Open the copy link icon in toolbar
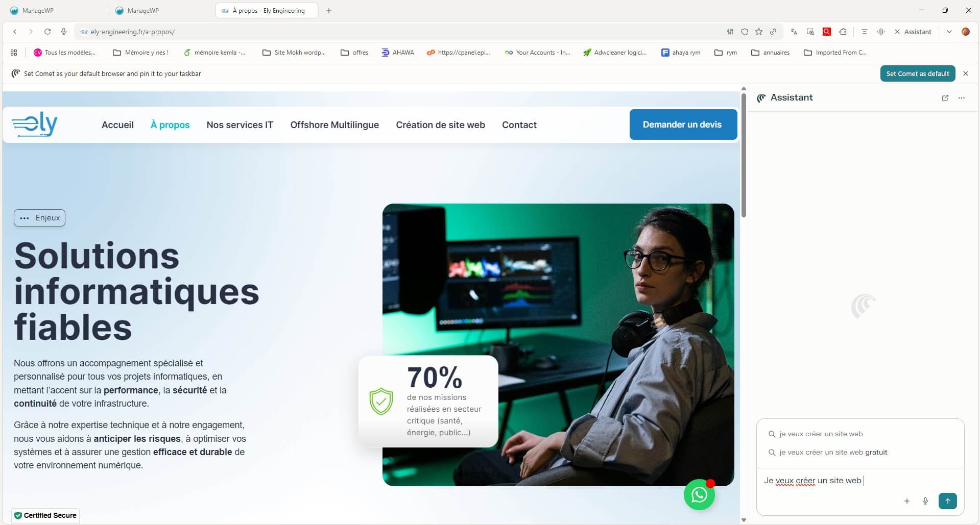This screenshot has width=980, height=525. [773, 32]
